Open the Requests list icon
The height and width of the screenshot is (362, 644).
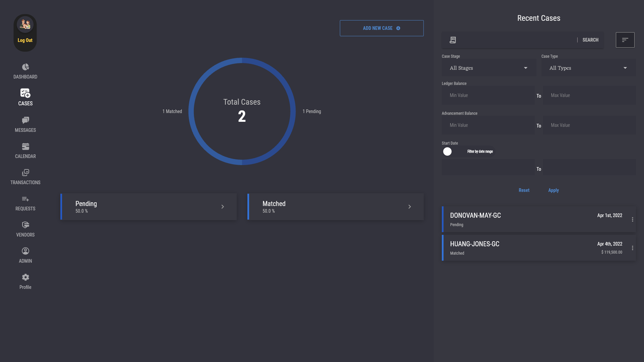(25, 199)
